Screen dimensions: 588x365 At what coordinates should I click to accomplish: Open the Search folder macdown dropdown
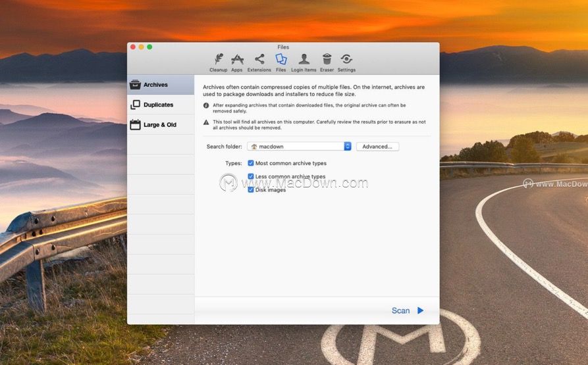(x=299, y=147)
